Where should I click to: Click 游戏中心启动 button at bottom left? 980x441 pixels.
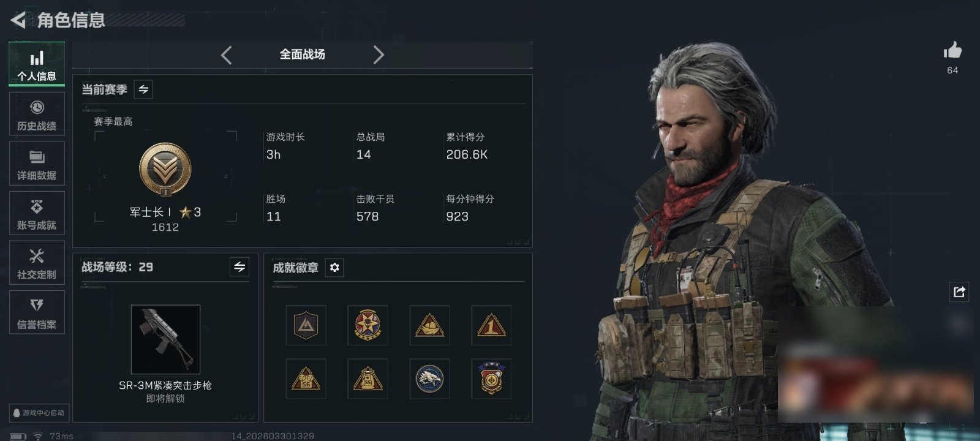[x=38, y=413]
